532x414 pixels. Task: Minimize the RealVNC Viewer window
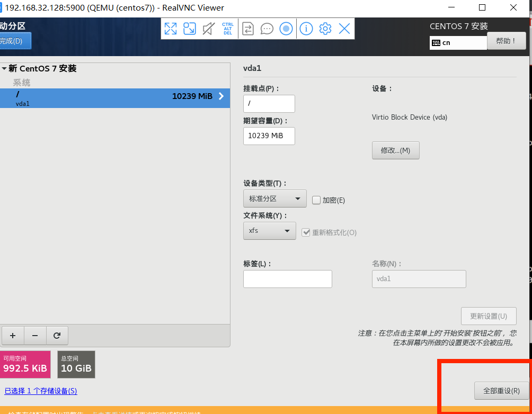[x=451, y=7]
